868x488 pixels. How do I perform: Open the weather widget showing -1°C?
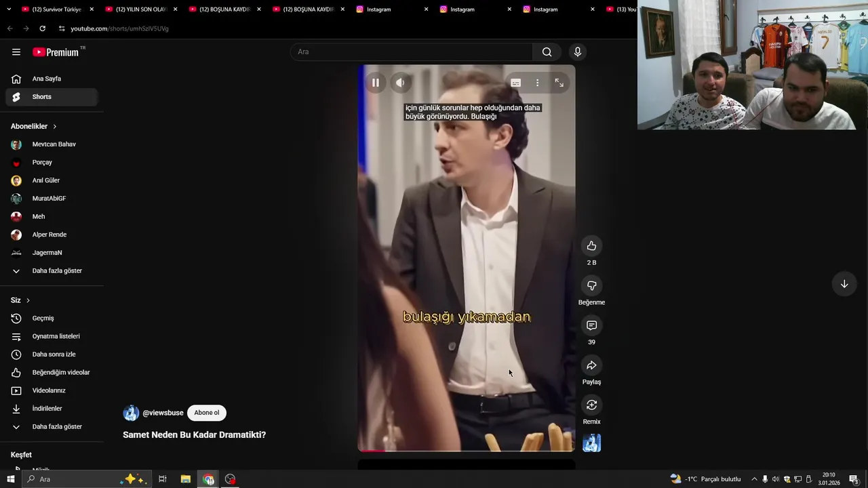click(x=706, y=479)
